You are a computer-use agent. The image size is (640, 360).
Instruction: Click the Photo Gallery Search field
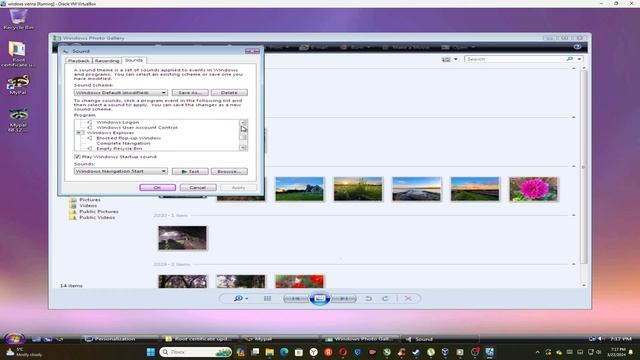tap(516, 59)
